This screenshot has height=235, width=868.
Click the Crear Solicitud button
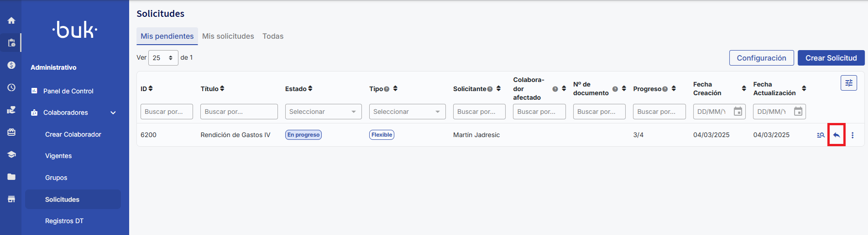831,58
